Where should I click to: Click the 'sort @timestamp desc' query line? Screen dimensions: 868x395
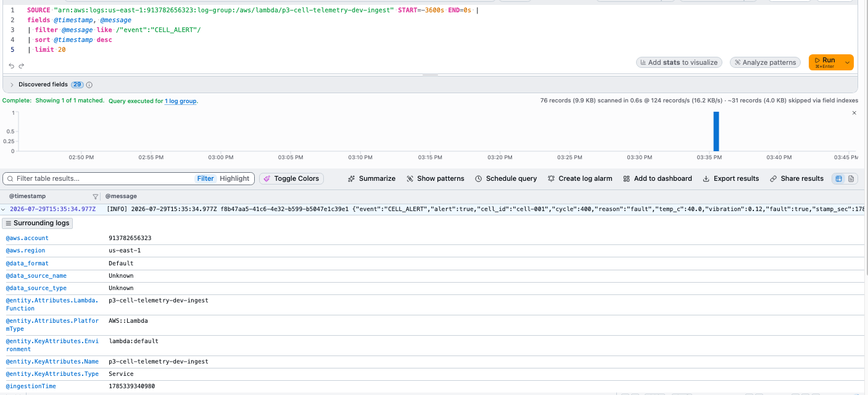point(70,40)
